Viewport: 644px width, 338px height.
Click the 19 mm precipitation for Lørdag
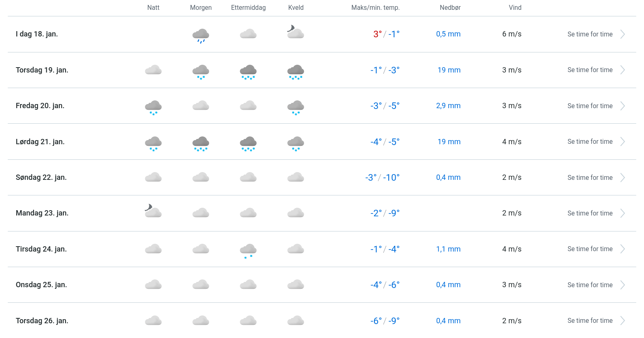449,142
